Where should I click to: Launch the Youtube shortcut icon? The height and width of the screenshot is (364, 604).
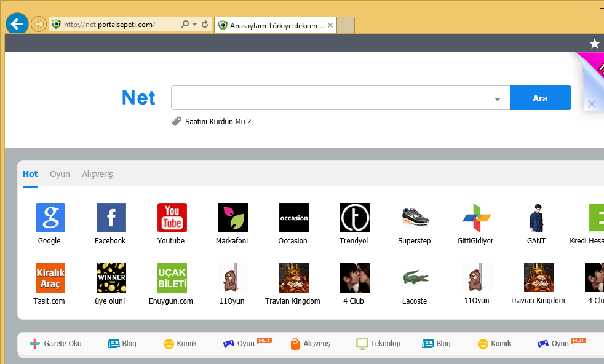(172, 218)
